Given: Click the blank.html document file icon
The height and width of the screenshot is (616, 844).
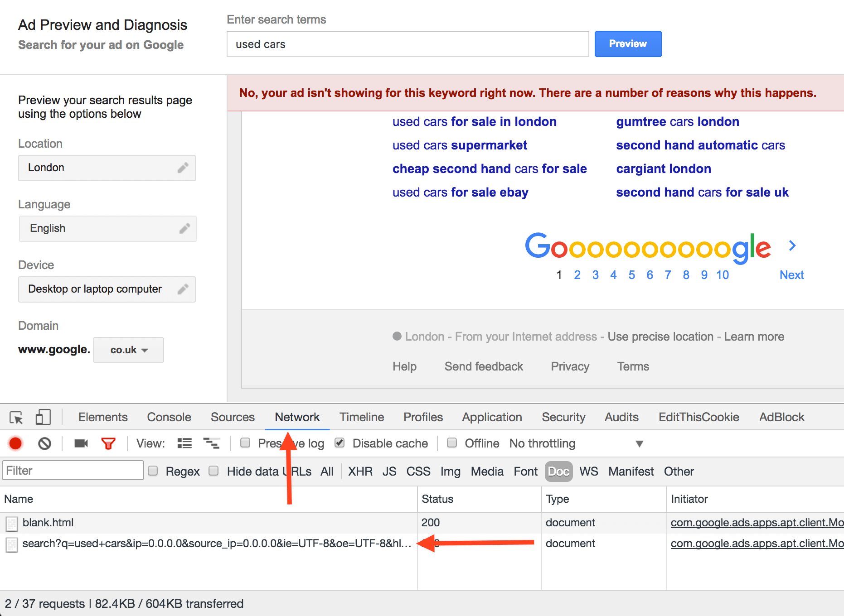Looking at the screenshot, I should [11, 524].
